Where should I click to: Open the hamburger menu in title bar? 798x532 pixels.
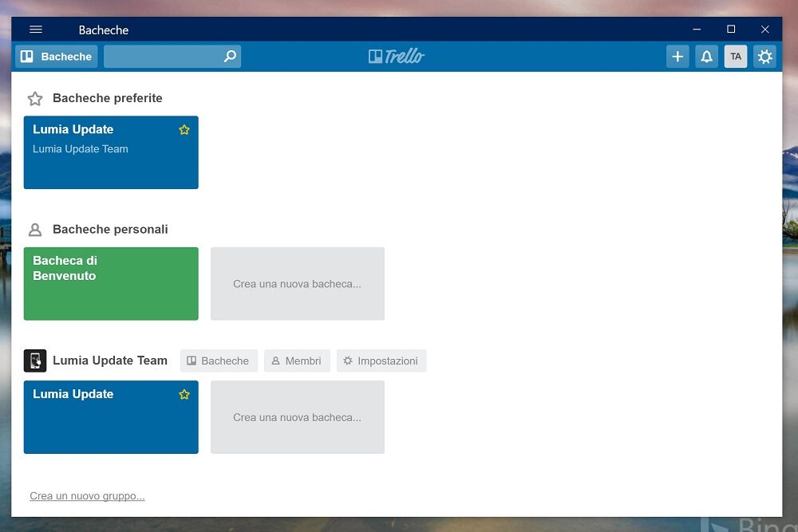click(x=36, y=30)
